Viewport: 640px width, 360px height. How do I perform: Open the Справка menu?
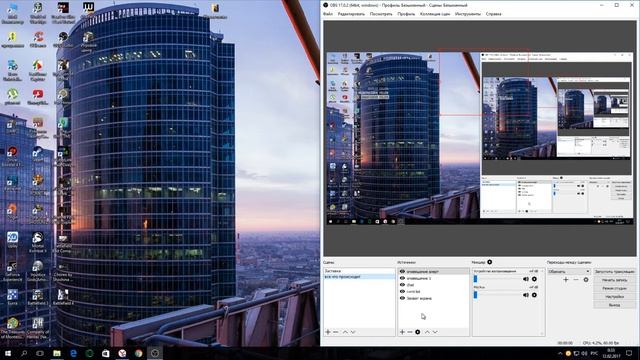pyautogui.click(x=493, y=14)
